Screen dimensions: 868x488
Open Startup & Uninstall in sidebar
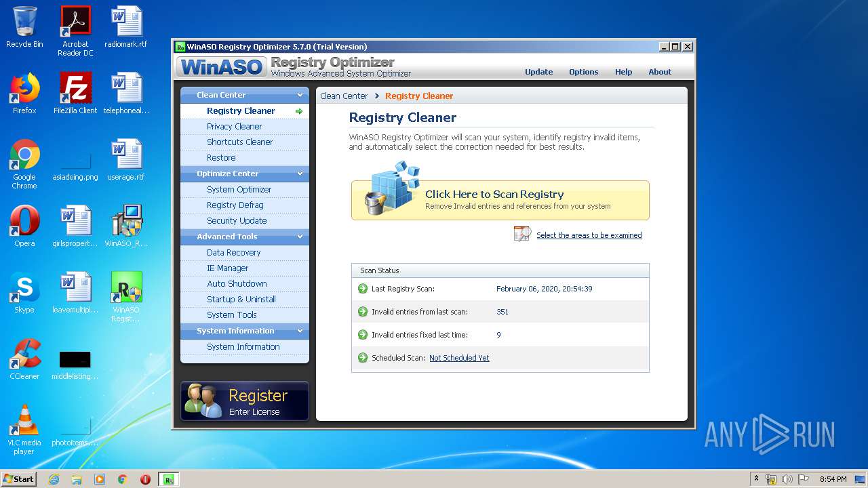click(244, 299)
